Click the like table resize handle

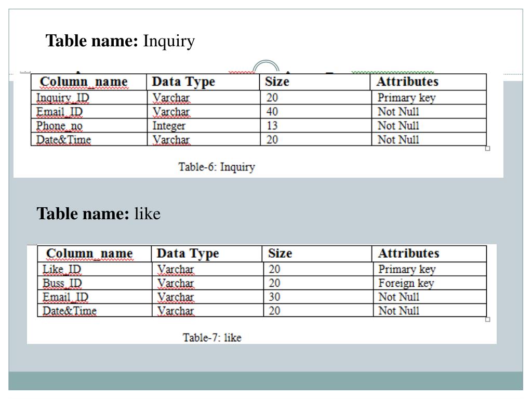tap(488, 320)
